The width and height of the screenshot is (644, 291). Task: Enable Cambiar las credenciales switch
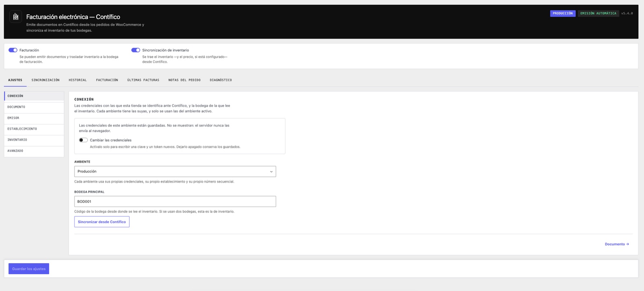pos(83,140)
